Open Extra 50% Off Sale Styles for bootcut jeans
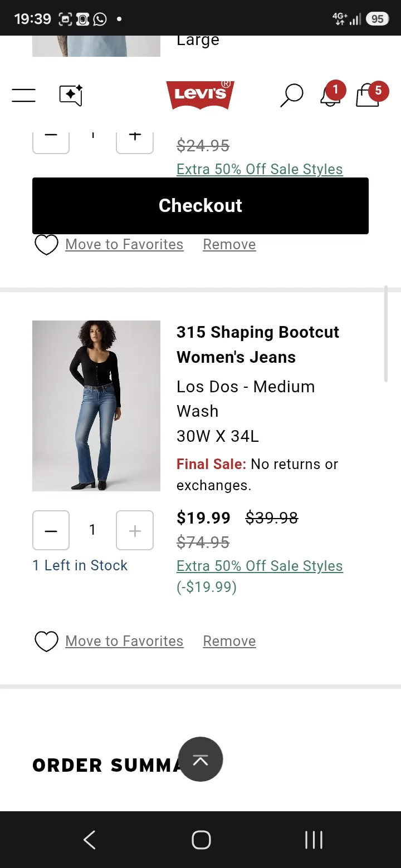Screen dimensions: 401x868 tap(260, 566)
